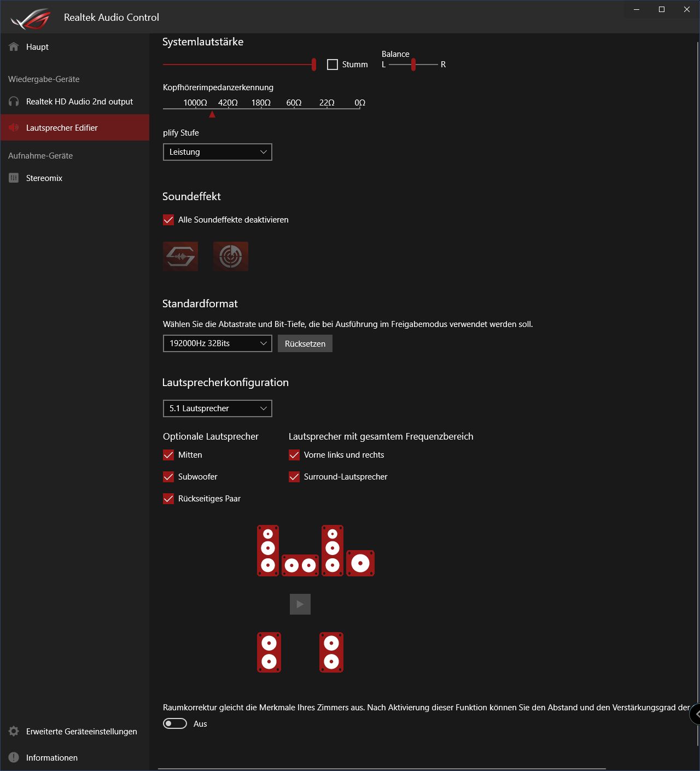Click the speaker icon beside Lautsprecher Edifier
700x771 pixels.
point(14,128)
